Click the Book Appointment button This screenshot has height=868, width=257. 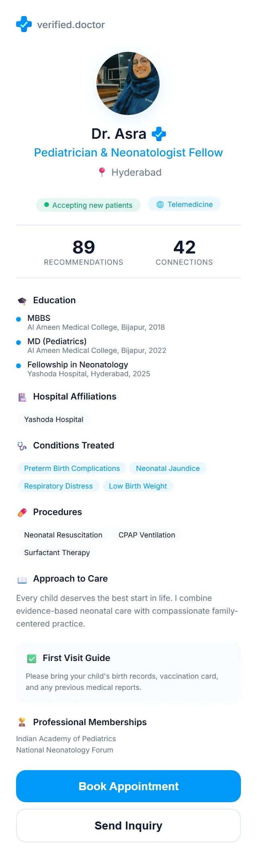coord(128,786)
